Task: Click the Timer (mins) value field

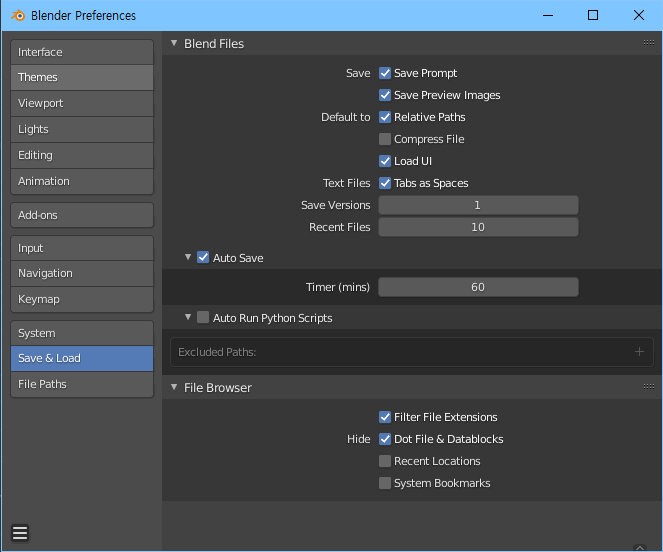Action: (478, 287)
